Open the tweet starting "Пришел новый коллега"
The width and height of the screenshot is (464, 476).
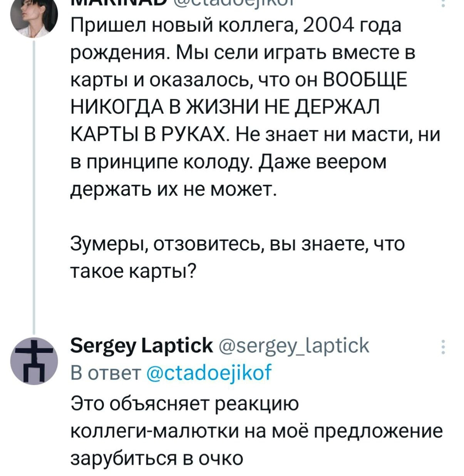[236, 26]
